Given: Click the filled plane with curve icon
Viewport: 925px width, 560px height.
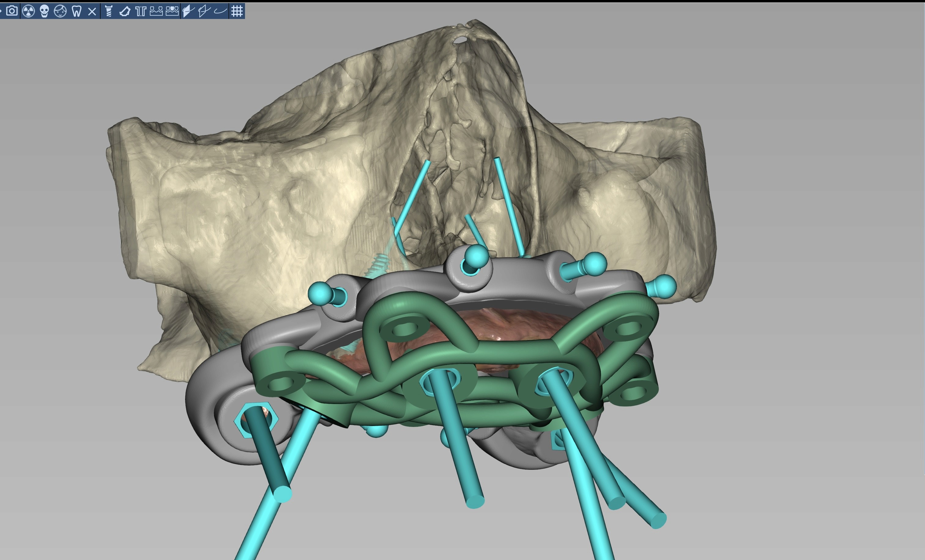Looking at the screenshot, I should coord(188,11).
